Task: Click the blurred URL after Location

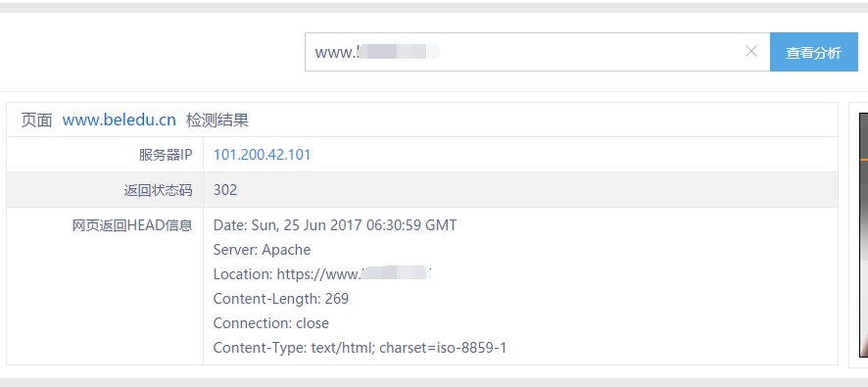Action: pos(396,274)
